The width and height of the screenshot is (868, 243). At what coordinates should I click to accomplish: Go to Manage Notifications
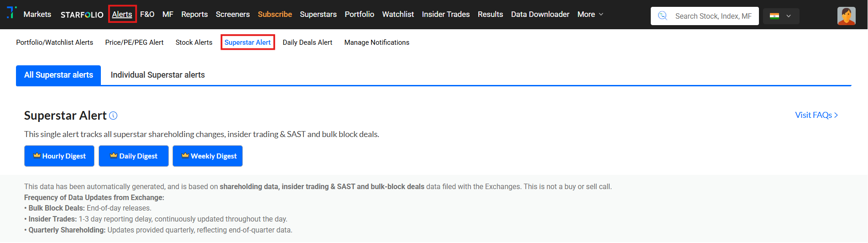pyautogui.click(x=376, y=42)
